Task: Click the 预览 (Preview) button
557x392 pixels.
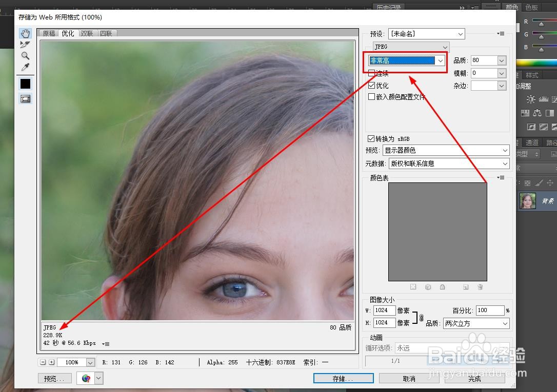Action: coord(54,378)
